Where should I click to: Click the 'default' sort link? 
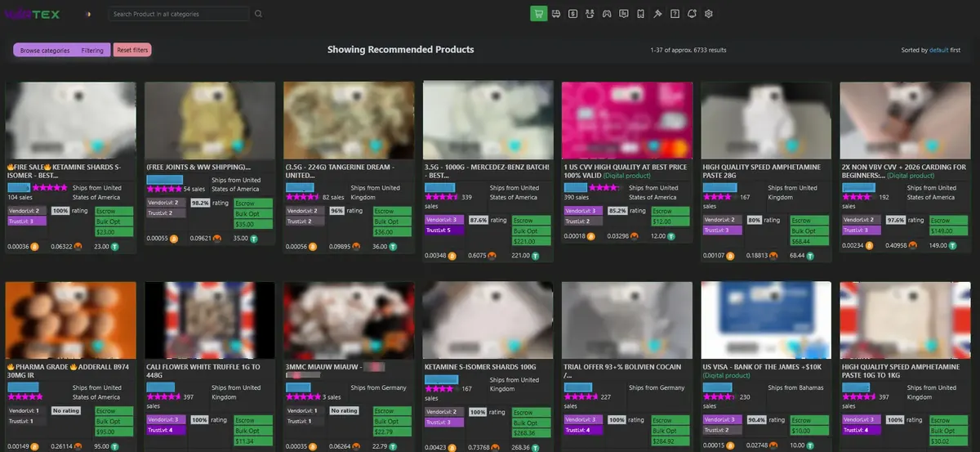[x=939, y=50]
